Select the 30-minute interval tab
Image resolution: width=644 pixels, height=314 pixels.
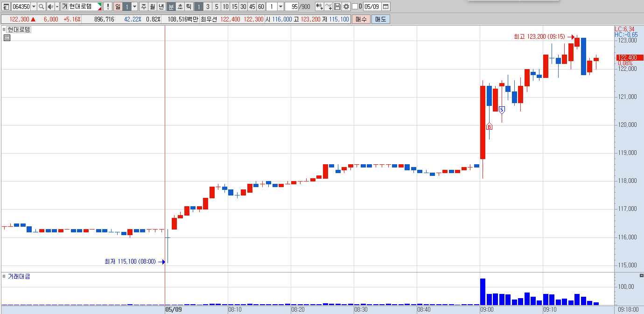pyautogui.click(x=243, y=7)
